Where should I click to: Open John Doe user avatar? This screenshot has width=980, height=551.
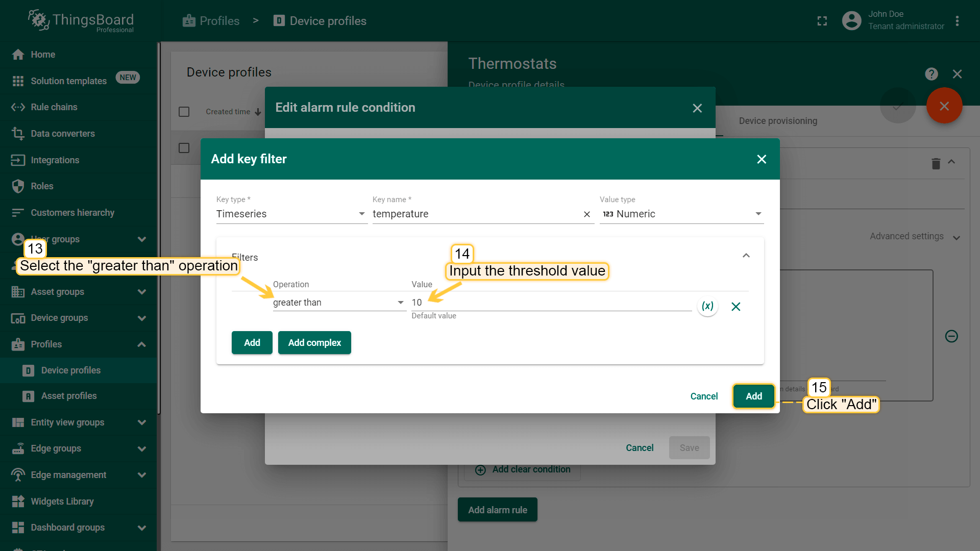[851, 21]
